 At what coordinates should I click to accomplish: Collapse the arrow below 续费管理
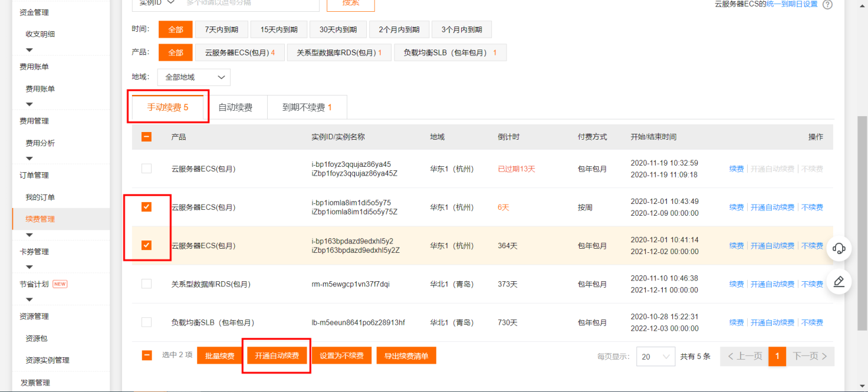pyautogui.click(x=29, y=235)
